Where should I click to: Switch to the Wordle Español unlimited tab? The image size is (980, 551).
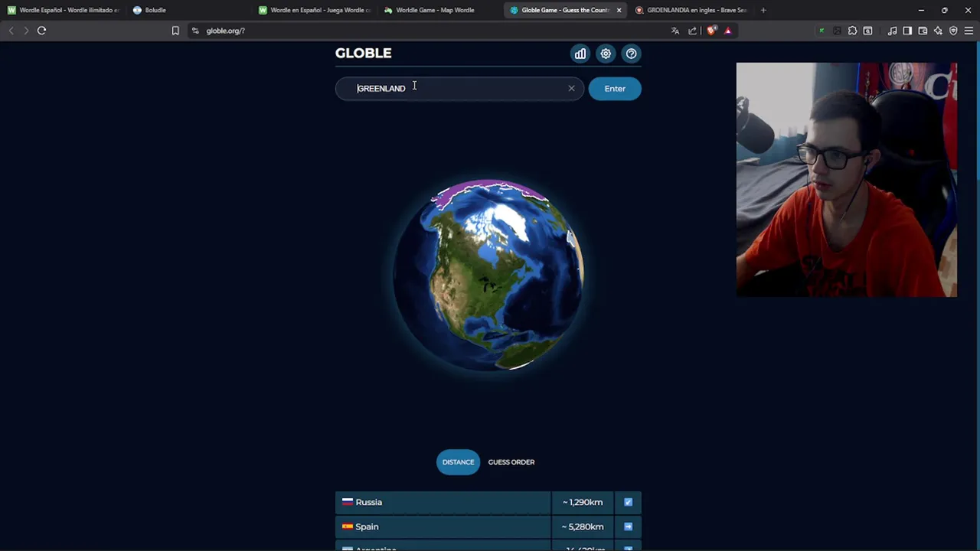[x=63, y=10]
